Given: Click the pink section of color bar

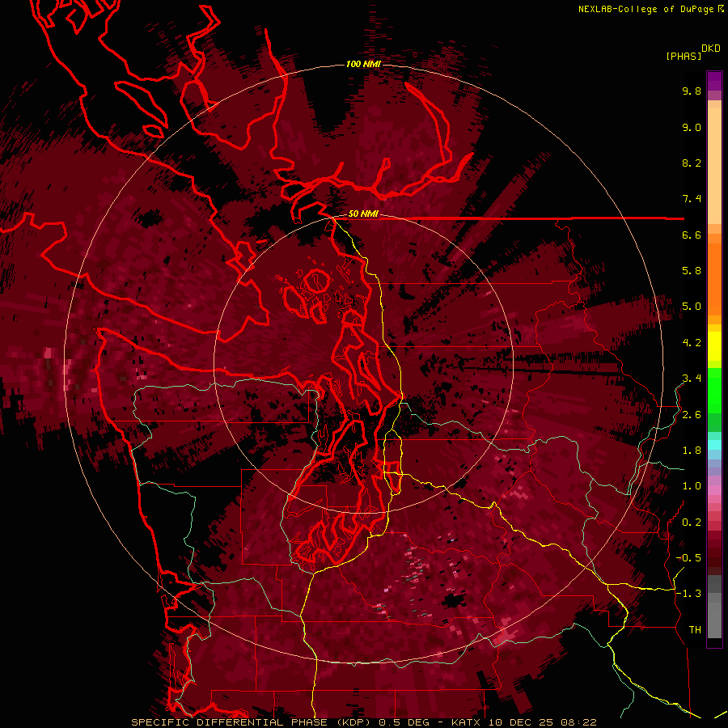Looking at the screenshot, I should pyautogui.click(x=714, y=490).
